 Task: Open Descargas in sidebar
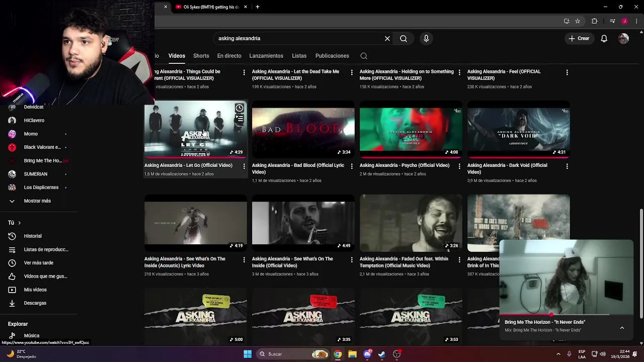point(35,303)
